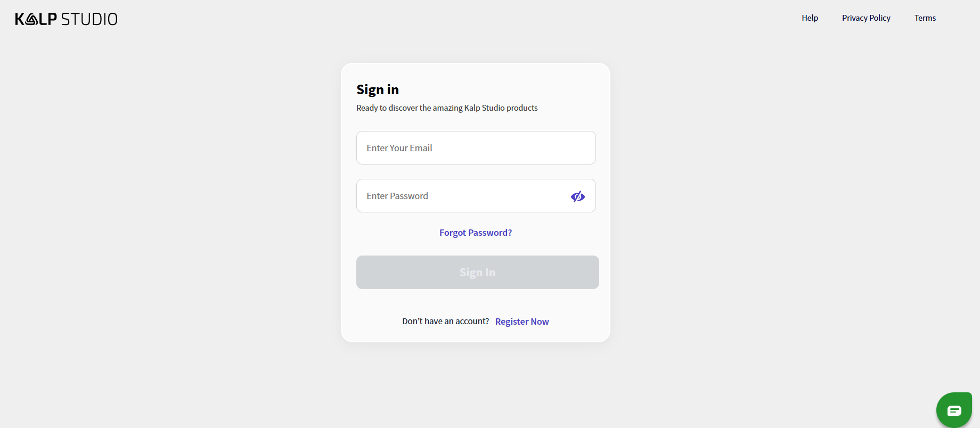Toggle password visibility eye icon
The width and height of the screenshot is (980, 428).
(578, 196)
